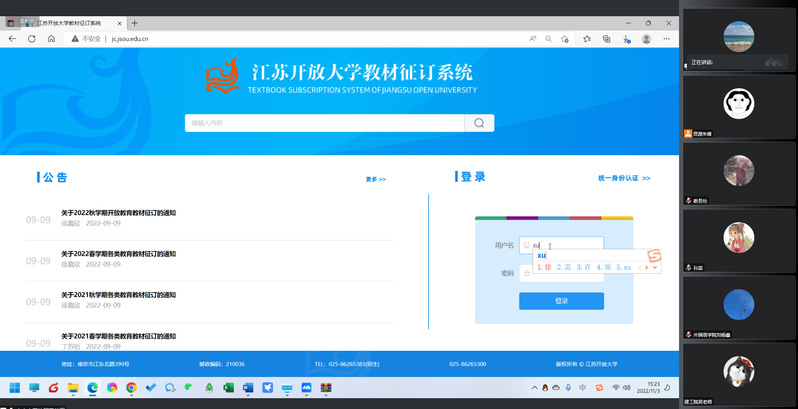Choose first IME candidate 徐
This screenshot has height=409, width=798.
pyautogui.click(x=544, y=267)
